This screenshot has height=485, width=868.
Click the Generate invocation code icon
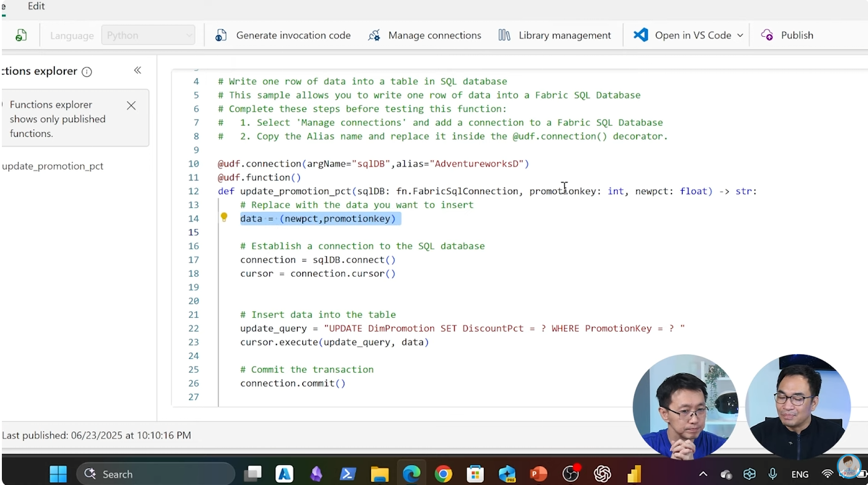point(221,36)
